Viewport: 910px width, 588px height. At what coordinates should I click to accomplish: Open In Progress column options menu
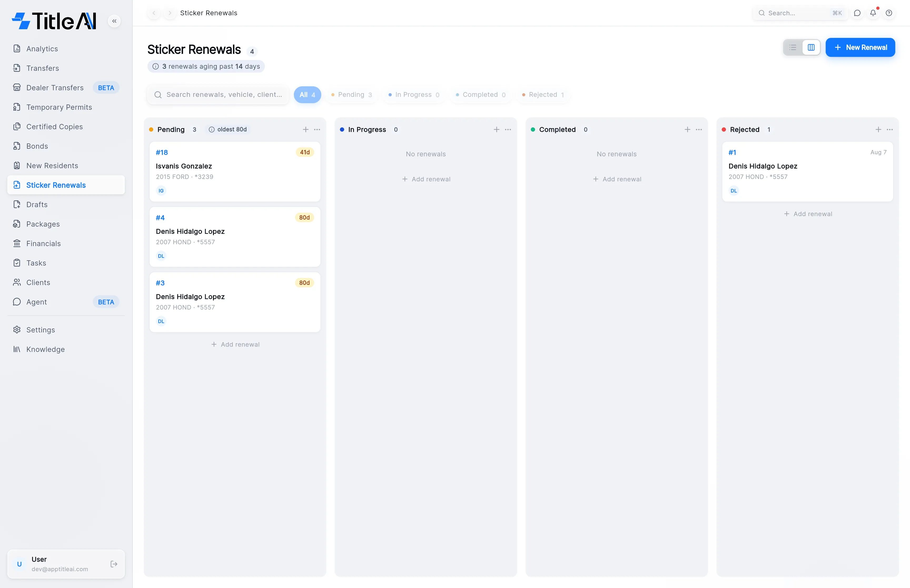click(x=508, y=129)
